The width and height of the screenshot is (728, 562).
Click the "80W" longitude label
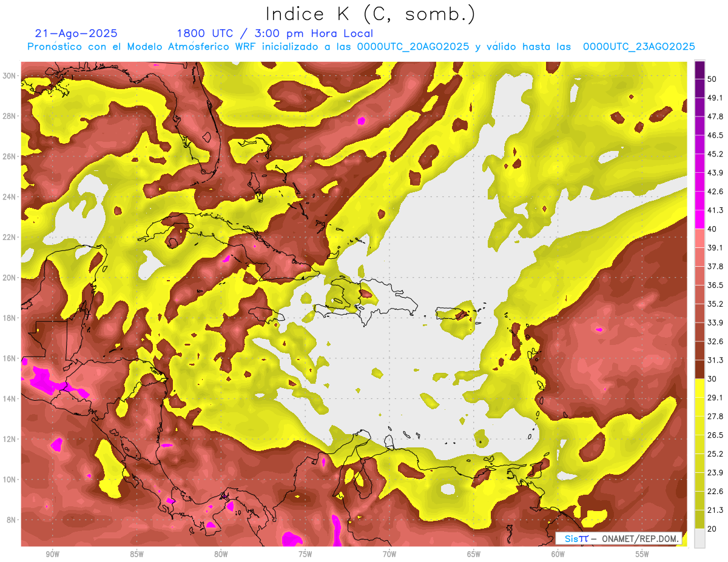pos(221,554)
